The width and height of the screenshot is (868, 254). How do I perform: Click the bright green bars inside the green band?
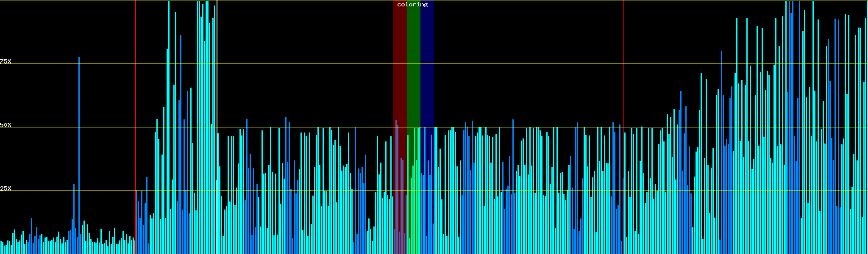coord(413,212)
